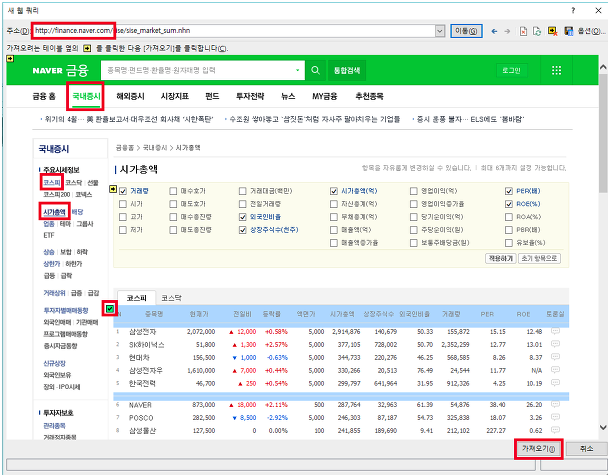
Task: Click the stop loading page icon
Action: point(524,31)
